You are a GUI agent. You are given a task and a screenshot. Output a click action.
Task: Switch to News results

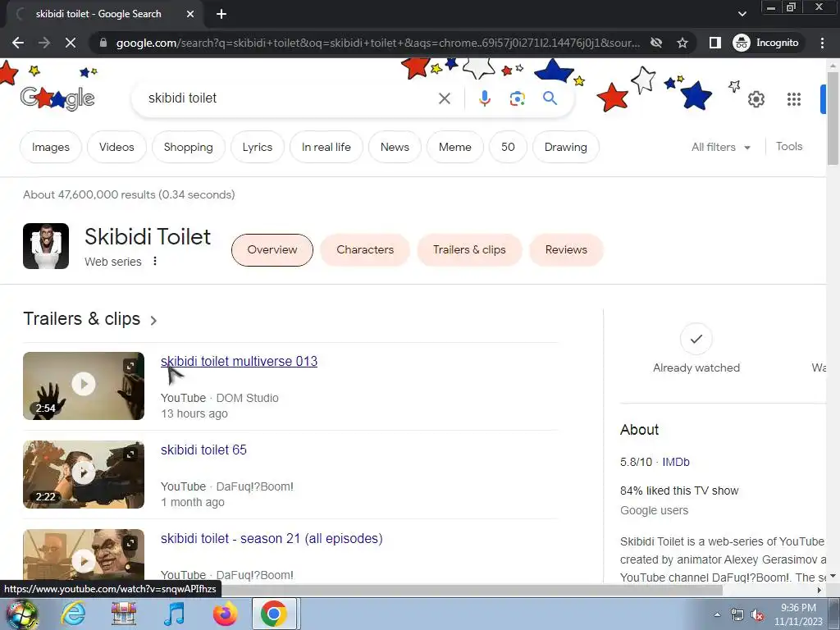point(395,147)
